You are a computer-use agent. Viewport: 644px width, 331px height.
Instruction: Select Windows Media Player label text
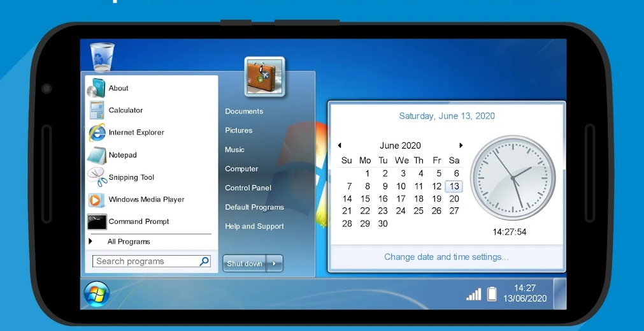tap(147, 200)
